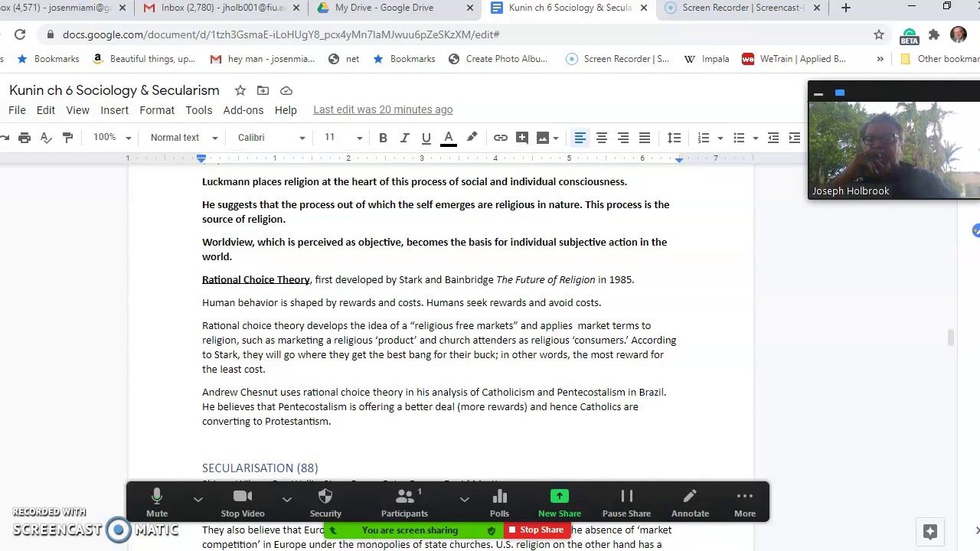
Task: Open the Zoom More options
Action: click(x=745, y=503)
